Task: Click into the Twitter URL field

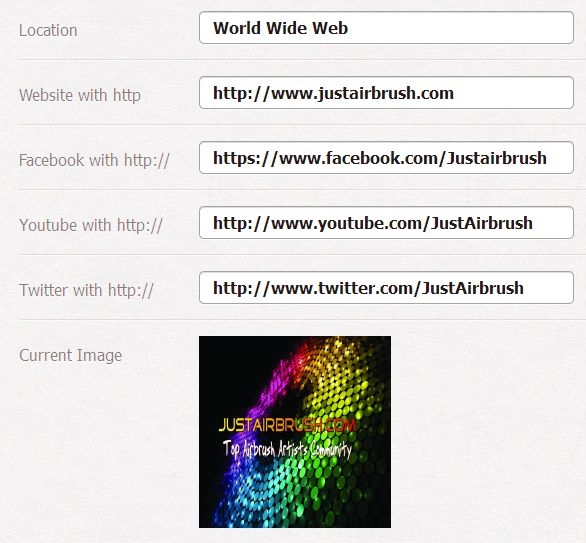Action: click(x=386, y=288)
